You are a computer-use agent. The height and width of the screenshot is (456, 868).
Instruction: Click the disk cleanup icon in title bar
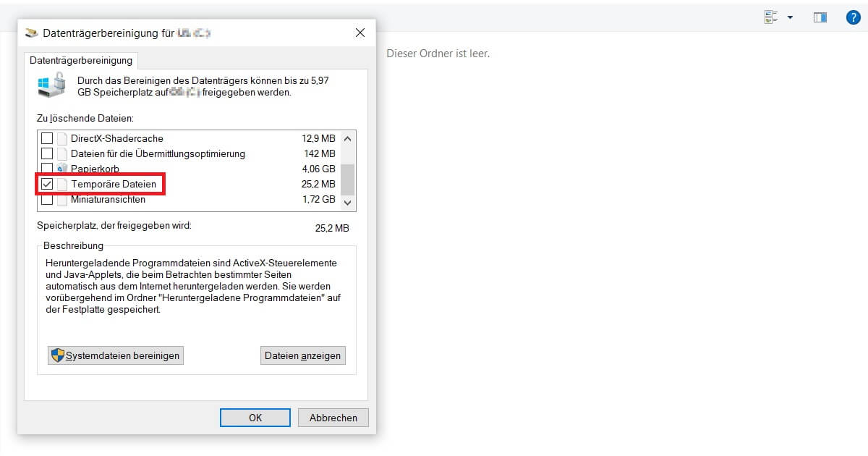(x=31, y=33)
